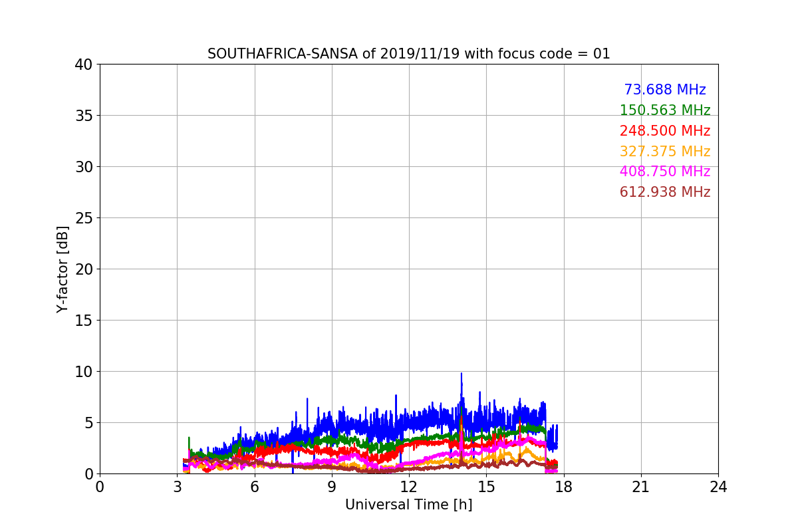Select the 612.938 MHz legend label
The height and width of the screenshot is (532, 798).
[x=665, y=192]
